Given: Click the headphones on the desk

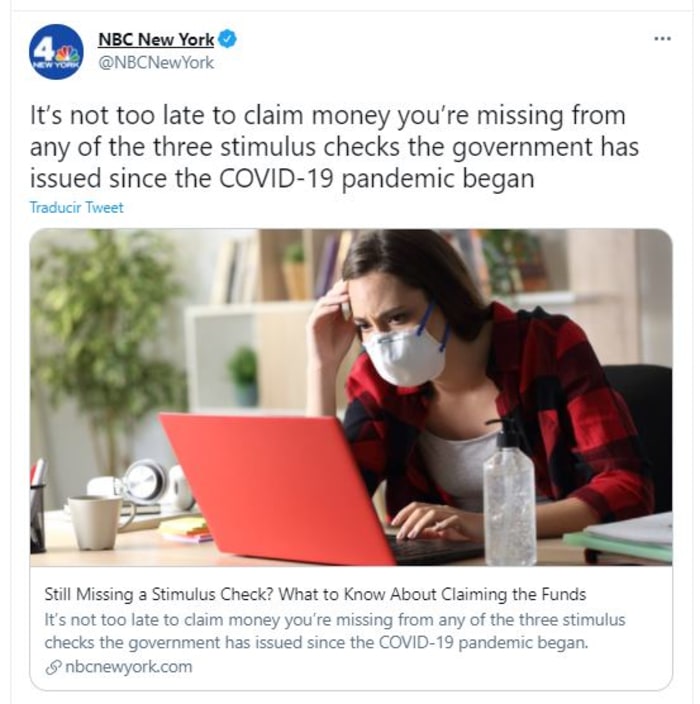Looking at the screenshot, I should pos(155,486).
